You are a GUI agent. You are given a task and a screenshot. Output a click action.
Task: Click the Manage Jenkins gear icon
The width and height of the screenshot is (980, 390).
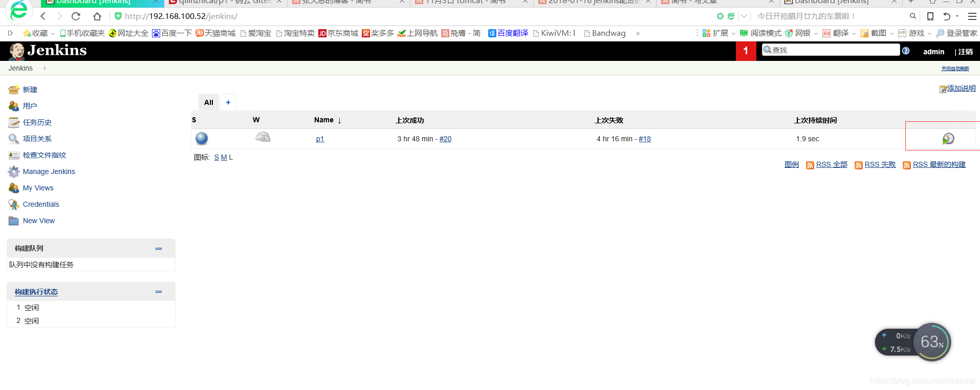point(14,171)
